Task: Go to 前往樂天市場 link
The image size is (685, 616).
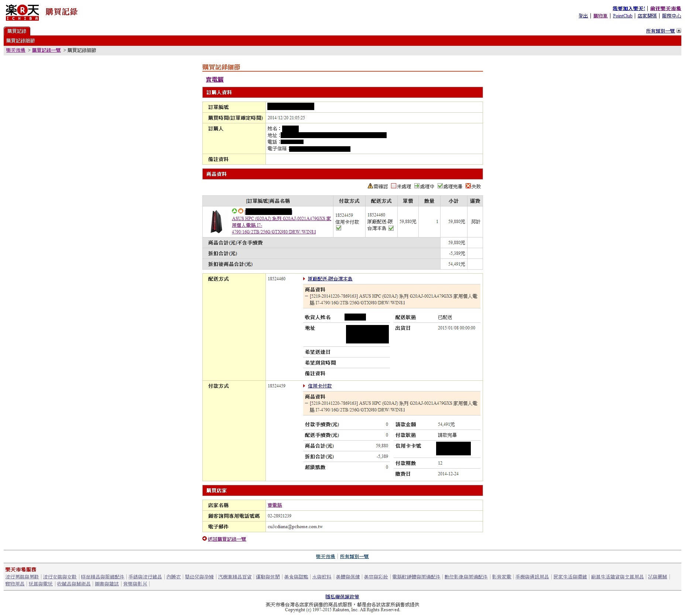Action: tap(665, 8)
